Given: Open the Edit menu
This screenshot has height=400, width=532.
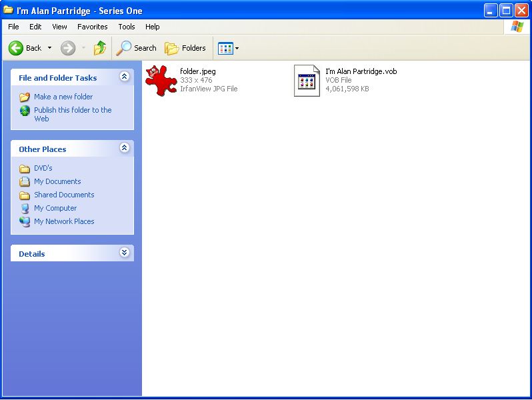Looking at the screenshot, I should pyautogui.click(x=35, y=27).
